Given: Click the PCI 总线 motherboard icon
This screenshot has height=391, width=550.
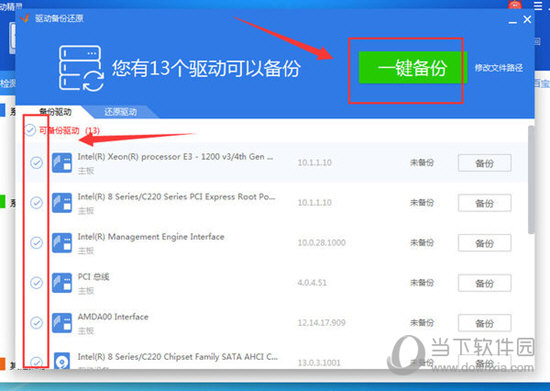Looking at the screenshot, I should coord(62,283).
